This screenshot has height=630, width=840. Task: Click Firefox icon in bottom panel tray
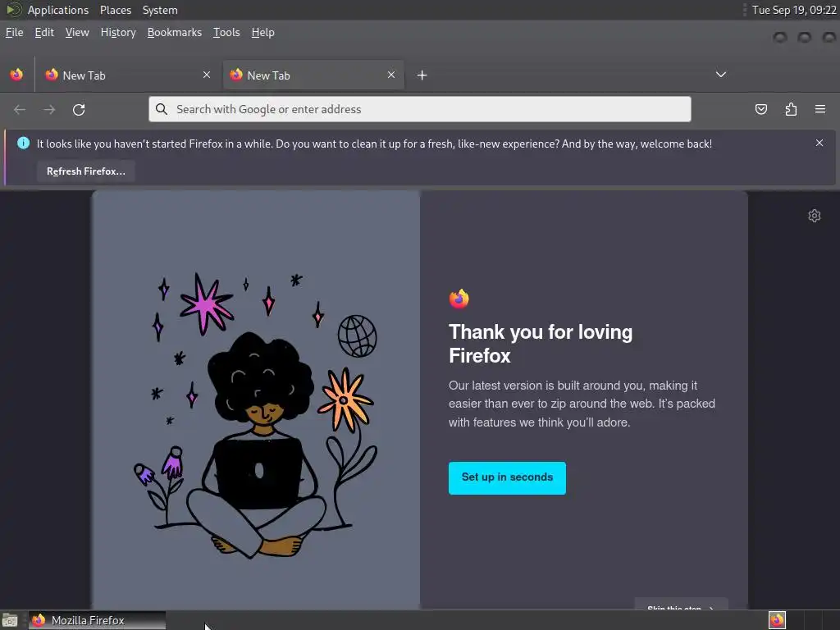(777, 620)
